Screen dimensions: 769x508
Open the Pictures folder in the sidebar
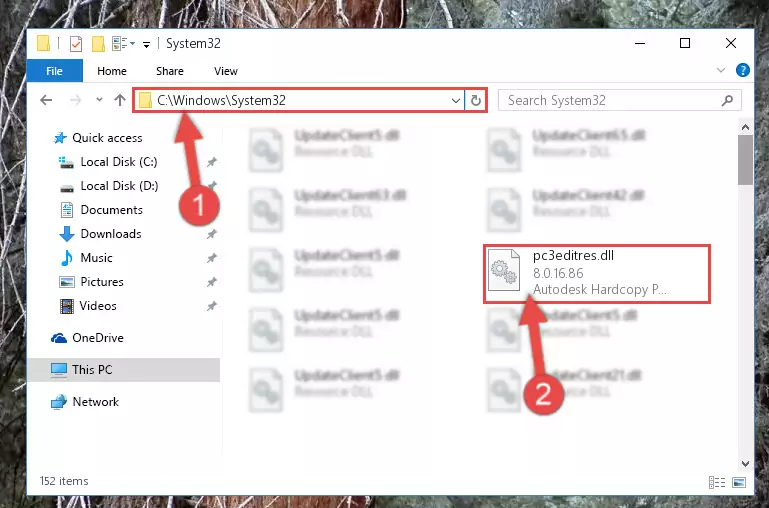tap(102, 282)
